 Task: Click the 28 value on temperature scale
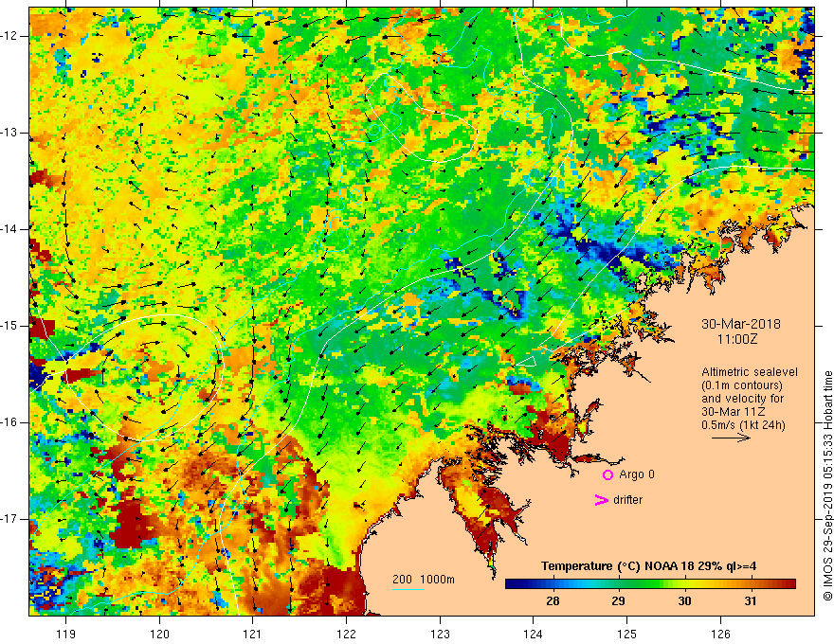pyautogui.click(x=553, y=601)
